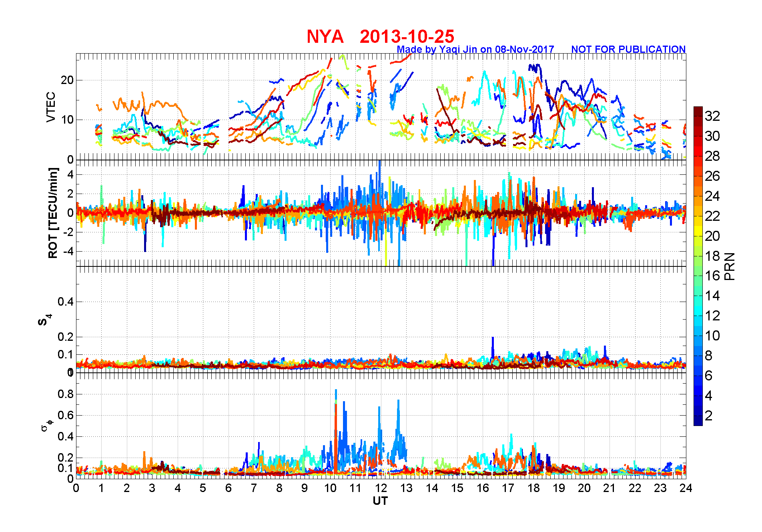Select colorbar tick label 8
The width and height of the screenshot is (762, 532).
click(709, 356)
